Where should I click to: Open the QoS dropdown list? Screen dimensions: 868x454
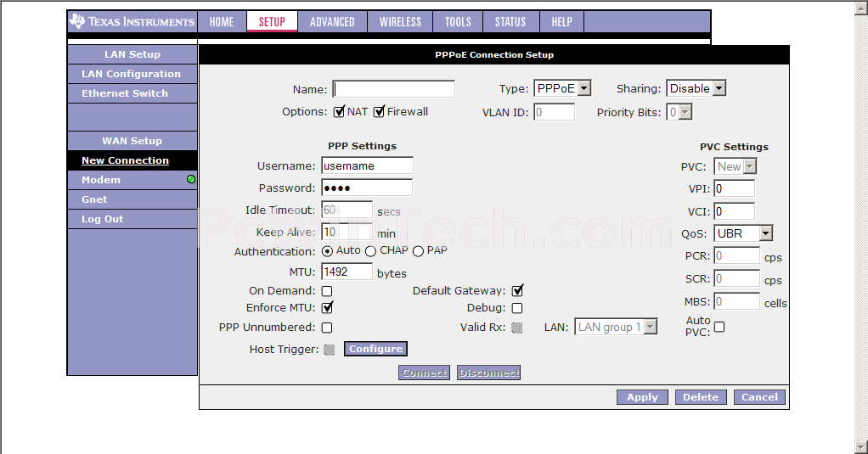coord(743,233)
